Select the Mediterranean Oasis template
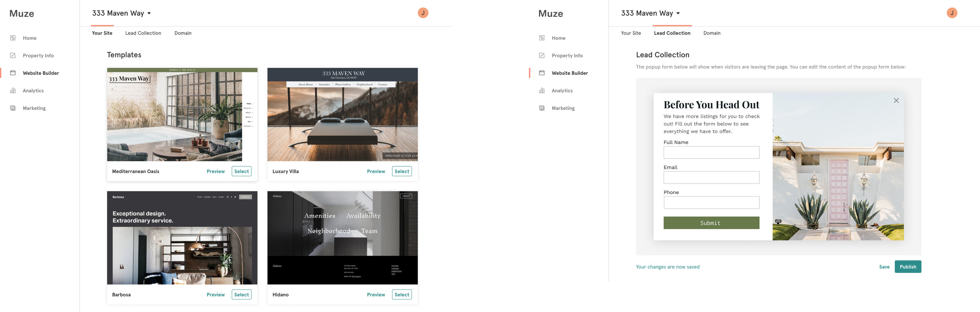 (x=241, y=171)
